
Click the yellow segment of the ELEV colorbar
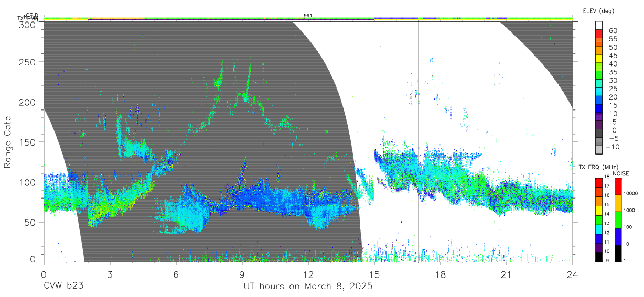[x=599, y=59]
